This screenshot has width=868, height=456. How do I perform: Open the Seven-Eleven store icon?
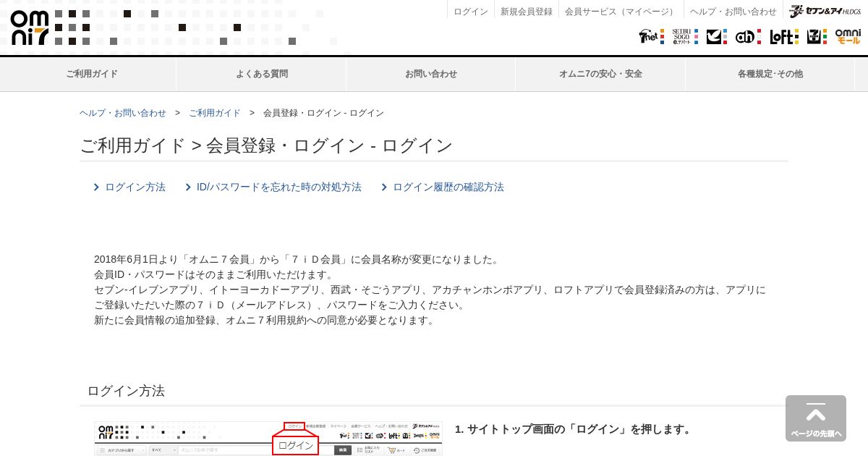pyautogui.click(x=817, y=36)
